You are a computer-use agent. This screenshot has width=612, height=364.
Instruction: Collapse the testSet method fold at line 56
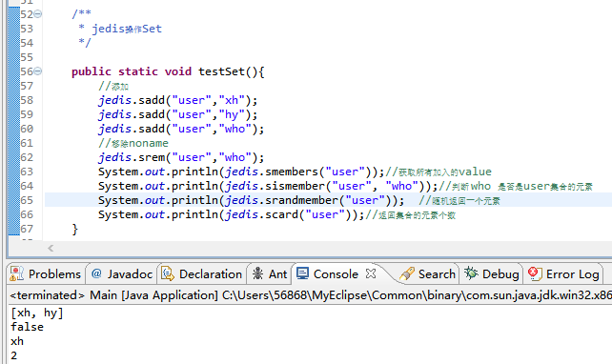tap(37, 71)
